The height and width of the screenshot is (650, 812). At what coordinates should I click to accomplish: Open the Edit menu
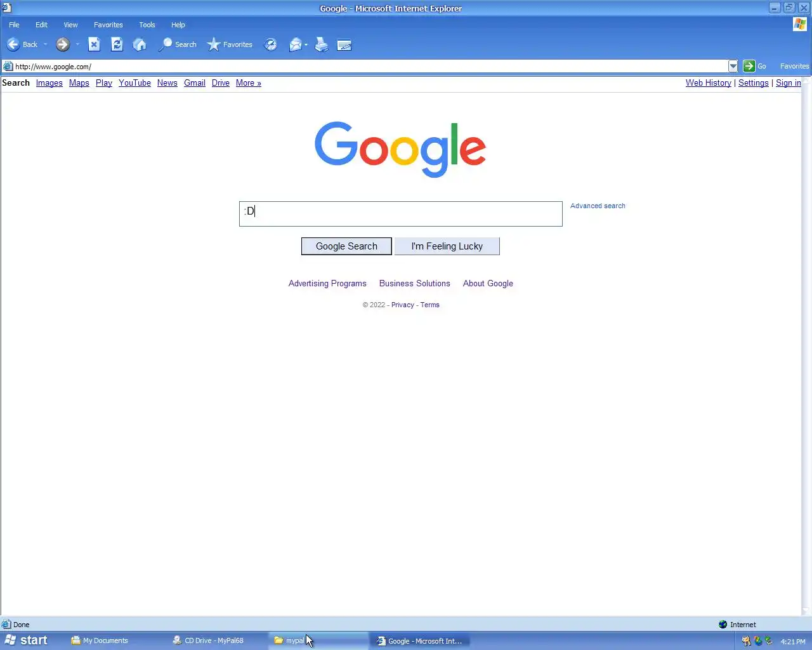click(41, 25)
